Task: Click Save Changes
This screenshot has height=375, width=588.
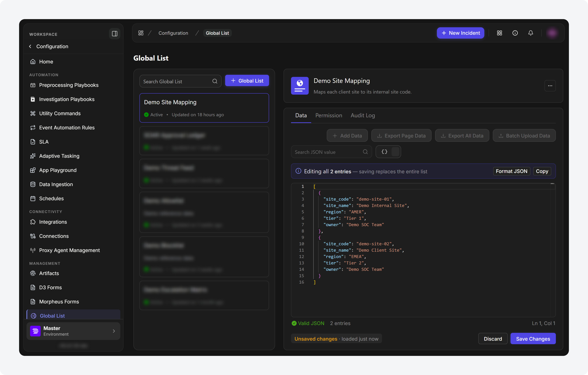Action: pyautogui.click(x=533, y=339)
